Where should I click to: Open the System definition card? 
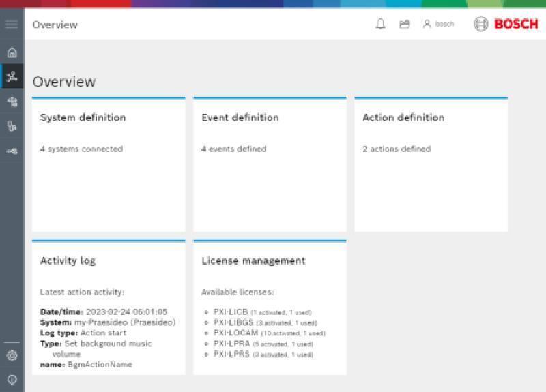(x=109, y=164)
